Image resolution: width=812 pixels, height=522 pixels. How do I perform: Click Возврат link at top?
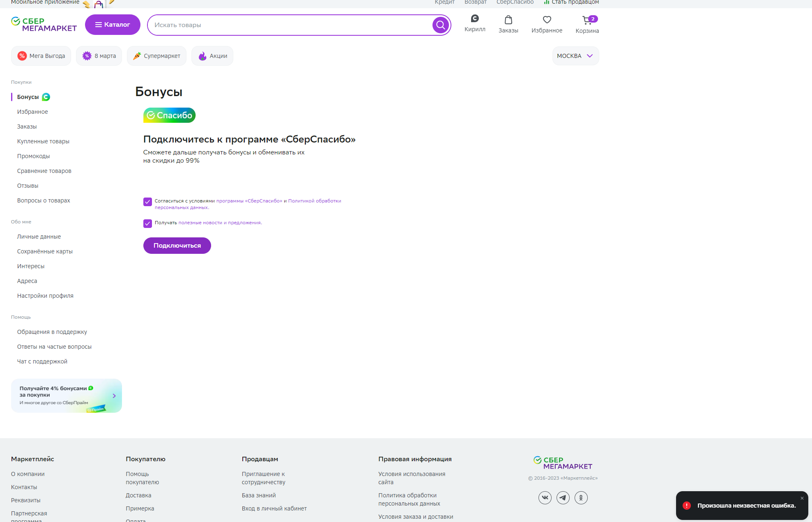pyautogui.click(x=476, y=2)
